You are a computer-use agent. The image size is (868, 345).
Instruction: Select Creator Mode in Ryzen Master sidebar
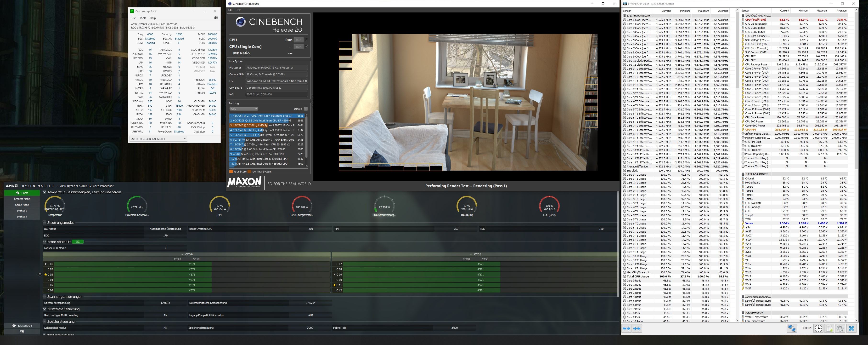[22, 199]
